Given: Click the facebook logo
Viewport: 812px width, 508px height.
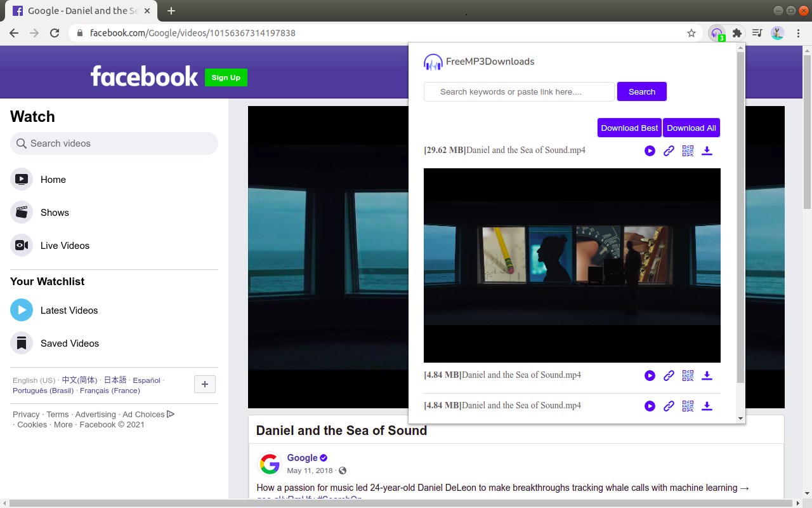Looking at the screenshot, I should click(145, 76).
